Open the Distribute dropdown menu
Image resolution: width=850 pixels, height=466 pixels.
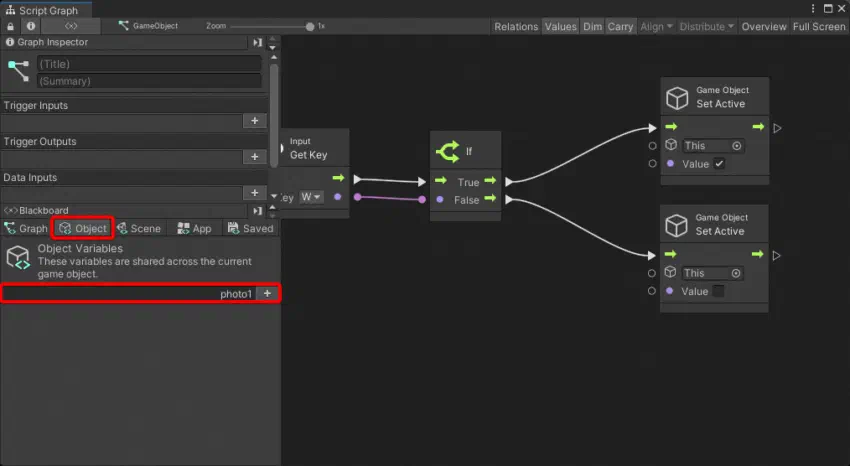[707, 27]
